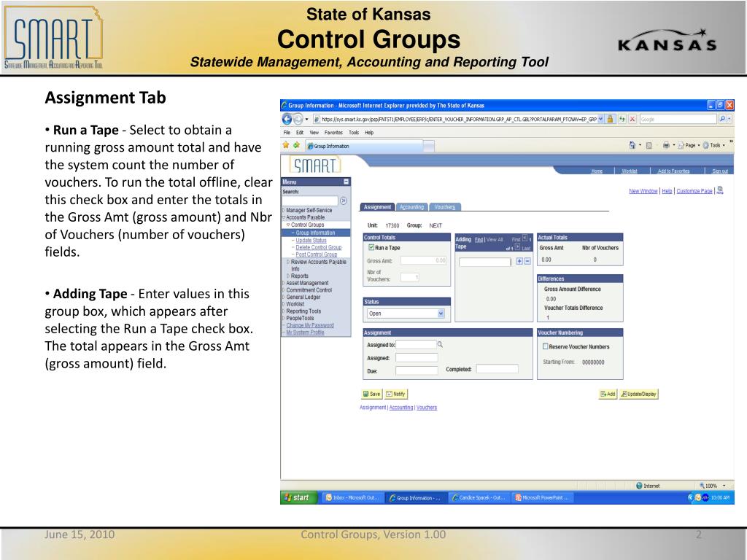Viewport: 747px width, 560px height.
Task: Open the Tools dropdown in IE toolbar
Action: click(x=714, y=145)
